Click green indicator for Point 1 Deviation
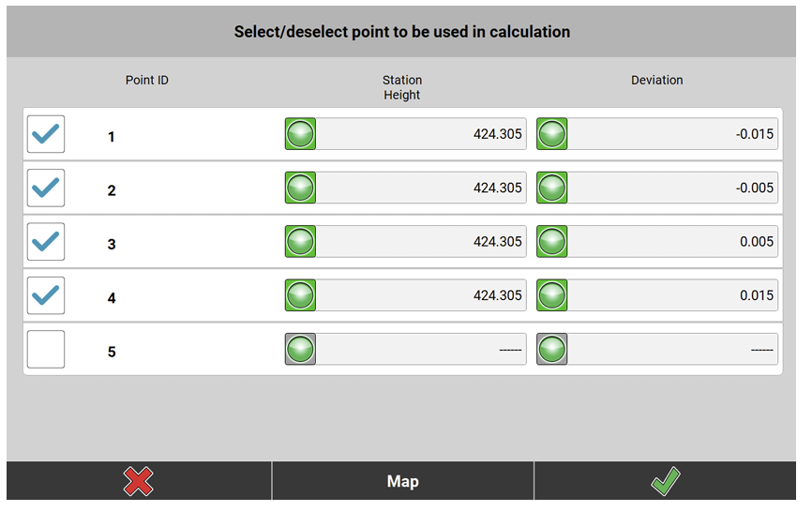 [x=551, y=134]
